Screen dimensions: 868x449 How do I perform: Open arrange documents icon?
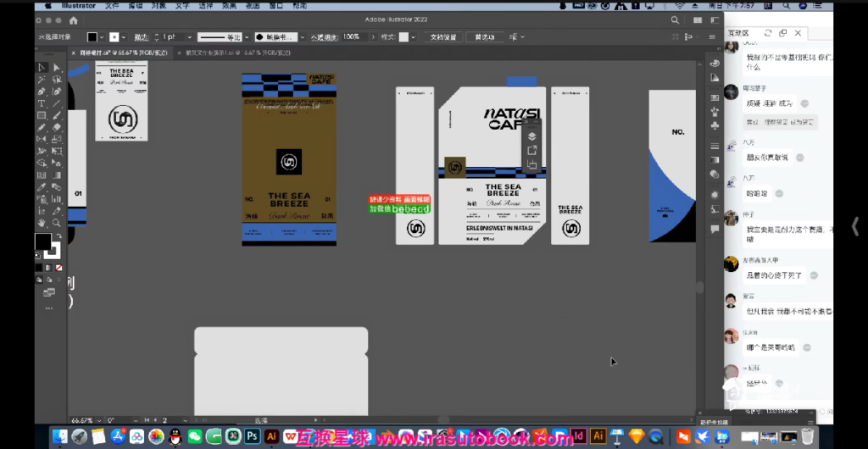click(x=698, y=19)
